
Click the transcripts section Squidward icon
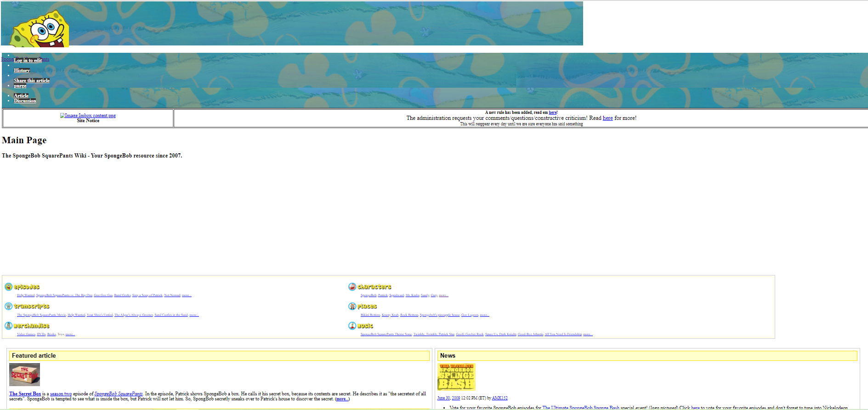click(x=8, y=306)
